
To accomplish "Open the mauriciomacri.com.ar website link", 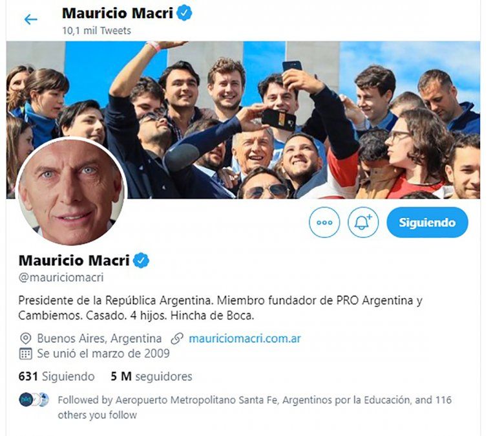I will pyautogui.click(x=245, y=338).
